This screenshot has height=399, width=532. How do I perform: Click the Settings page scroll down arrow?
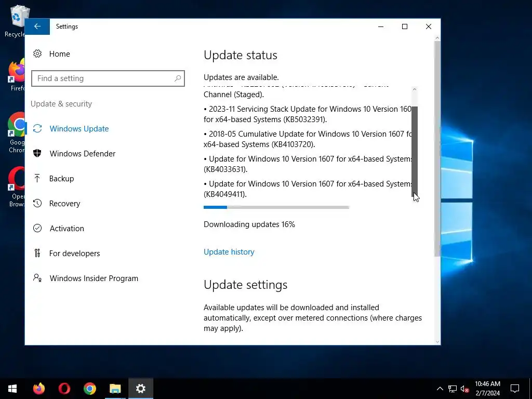pos(437,342)
